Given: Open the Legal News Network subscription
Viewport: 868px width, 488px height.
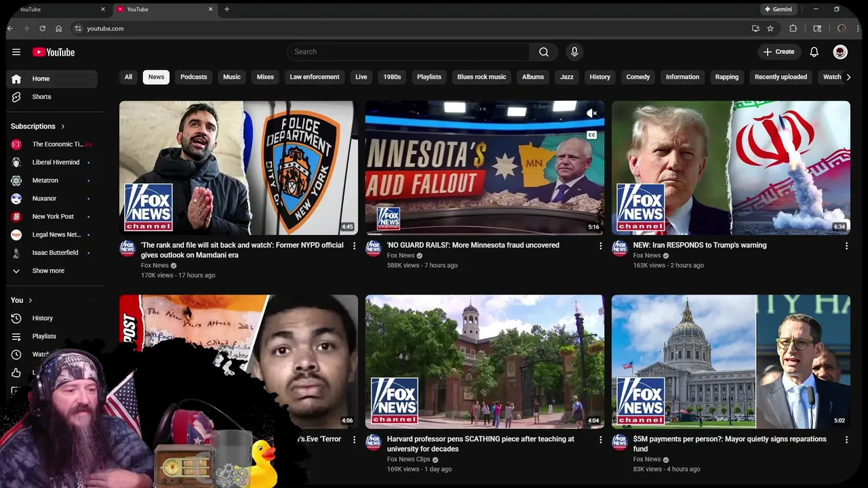Looking at the screenshot, I should pos(53,235).
